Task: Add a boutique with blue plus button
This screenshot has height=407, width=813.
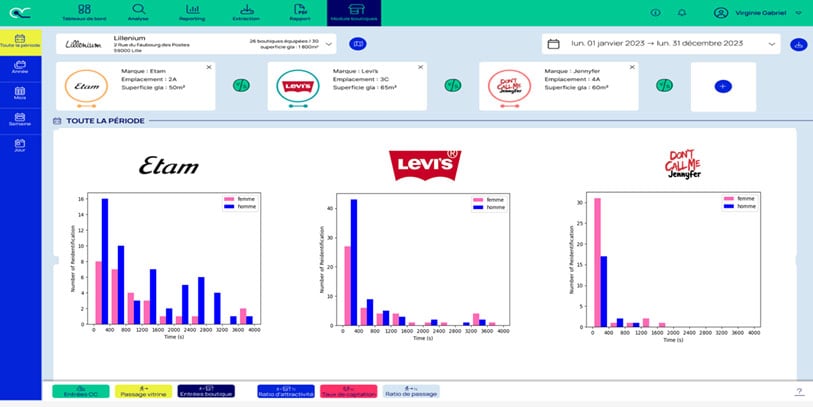Action: click(723, 87)
